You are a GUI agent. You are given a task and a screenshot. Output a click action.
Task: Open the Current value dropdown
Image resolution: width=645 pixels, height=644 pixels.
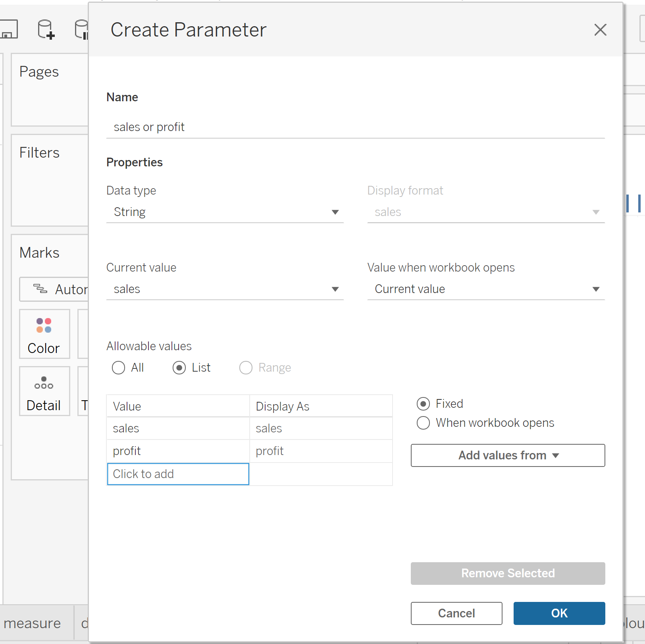[225, 289]
